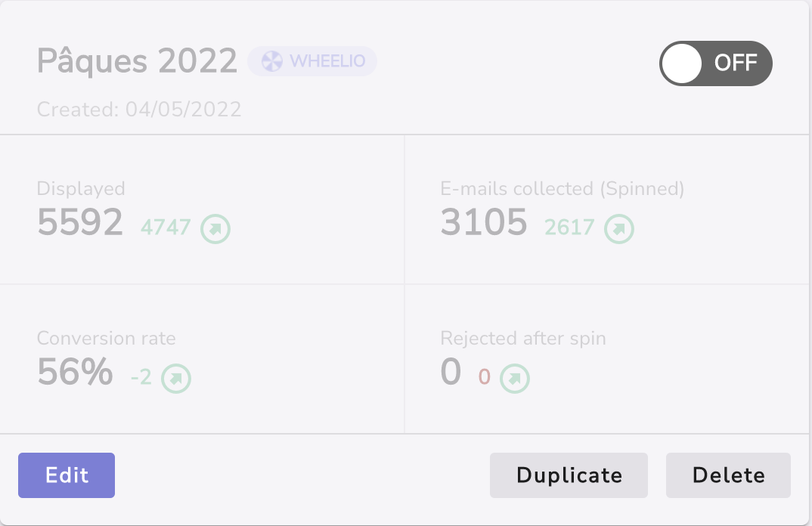The width and height of the screenshot is (812, 526).
Task: Click the arrow icon beside Rejected after spin
Action: [515, 377]
